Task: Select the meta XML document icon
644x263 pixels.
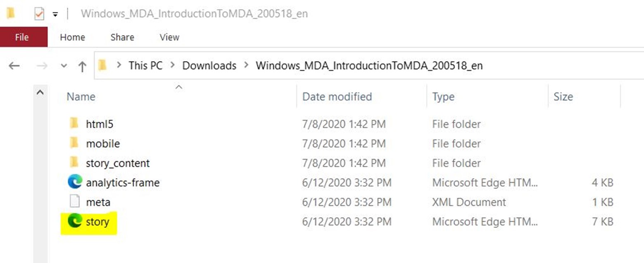Action: [75, 202]
